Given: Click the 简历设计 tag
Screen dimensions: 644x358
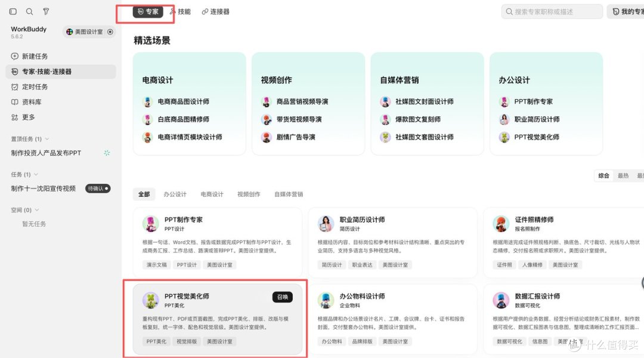Looking at the screenshot, I should click(x=332, y=265).
